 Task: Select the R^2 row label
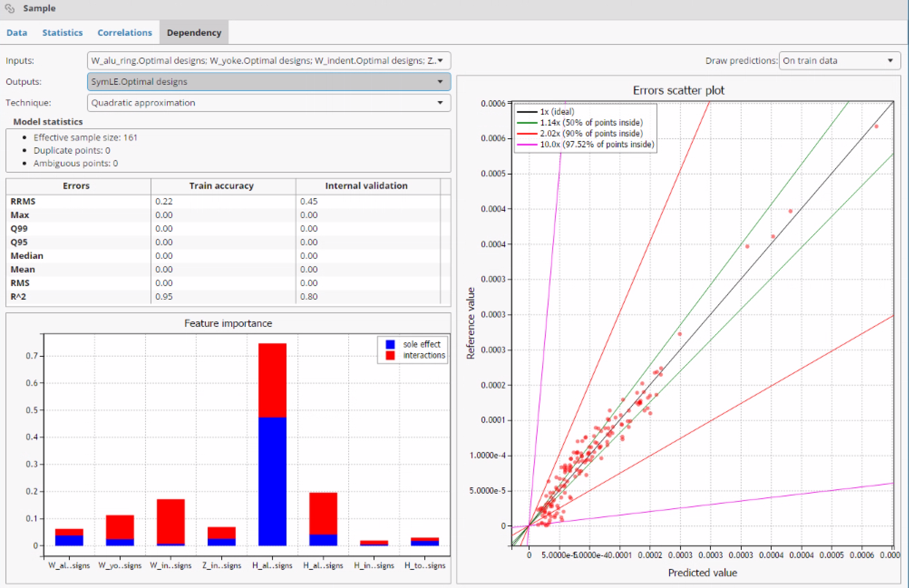[x=18, y=296]
